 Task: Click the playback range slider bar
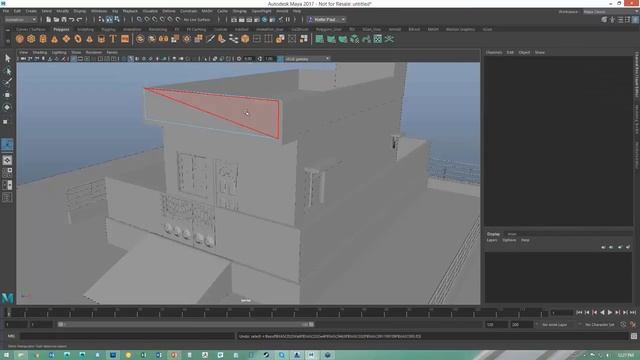[x=186, y=324]
